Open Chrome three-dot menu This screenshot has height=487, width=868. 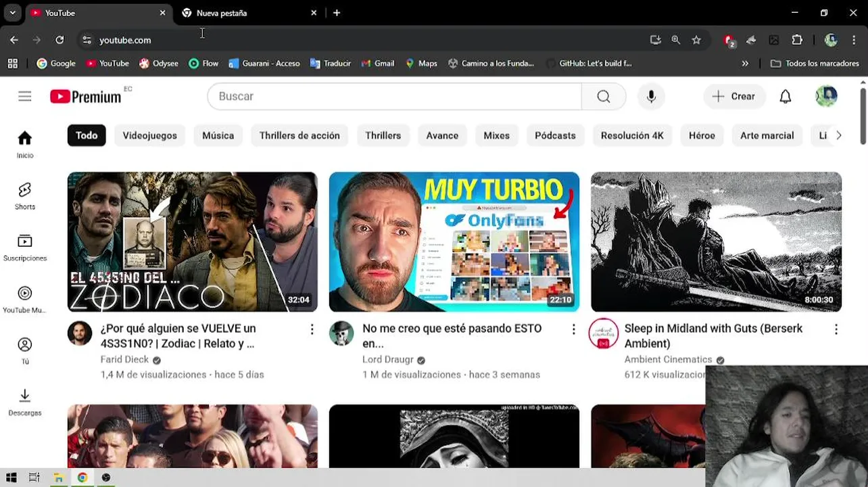(x=853, y=40)
